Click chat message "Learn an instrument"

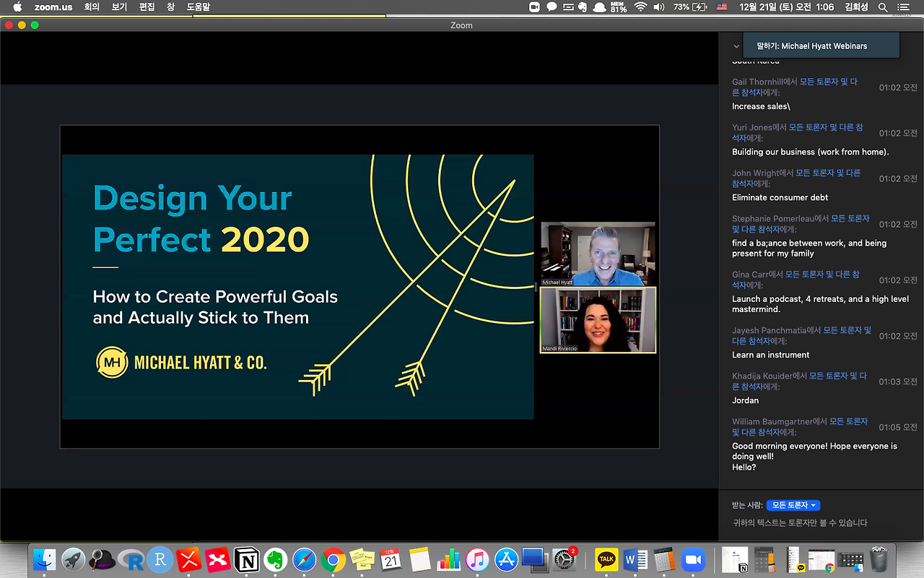click(x=770, y=355)
